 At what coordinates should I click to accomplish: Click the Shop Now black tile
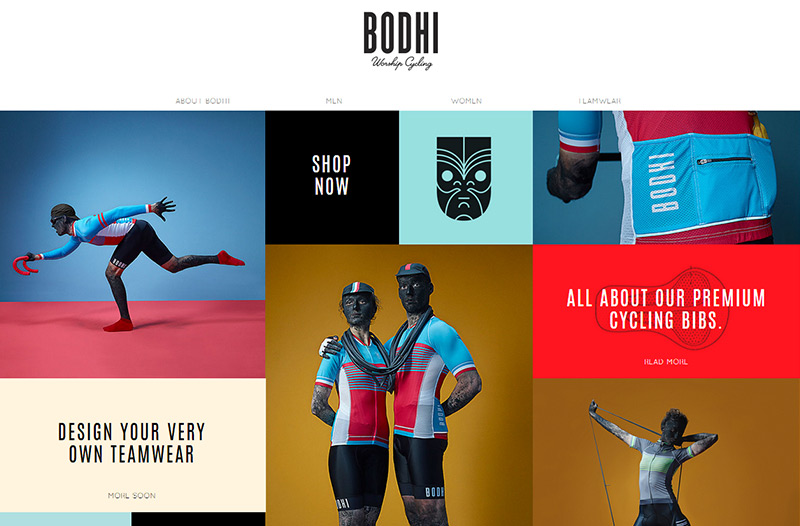point(332,178)
